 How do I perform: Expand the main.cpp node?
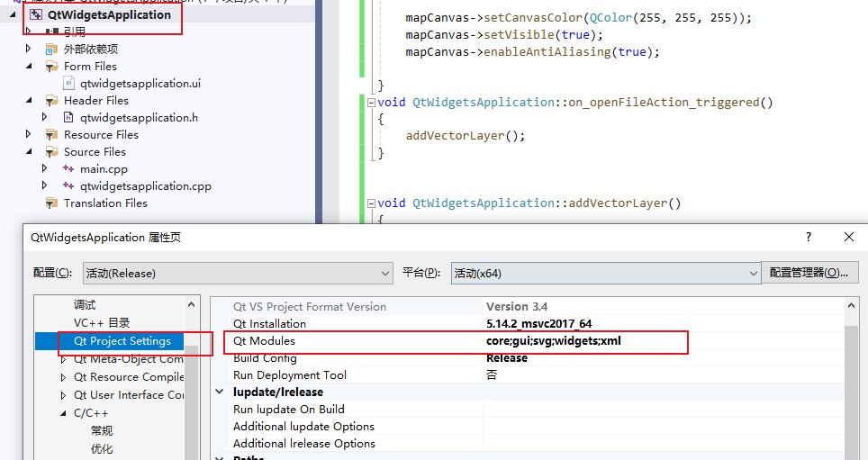(45, 169)
